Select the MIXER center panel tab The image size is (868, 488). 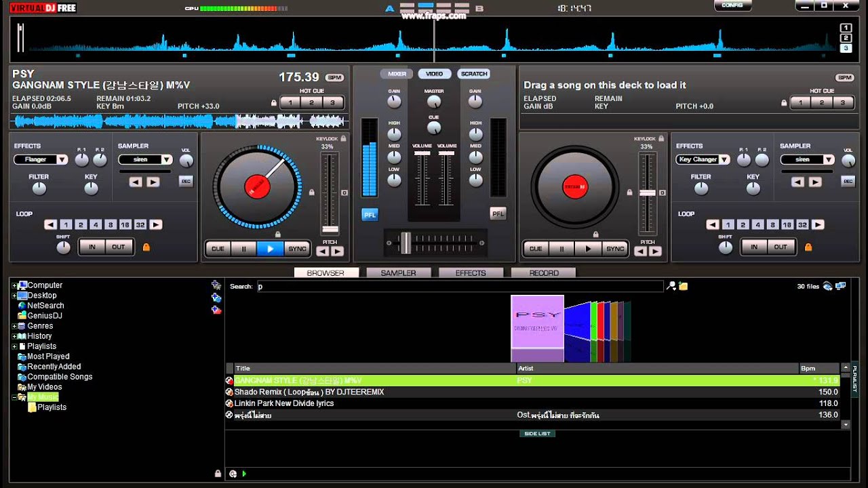[397, 74]
